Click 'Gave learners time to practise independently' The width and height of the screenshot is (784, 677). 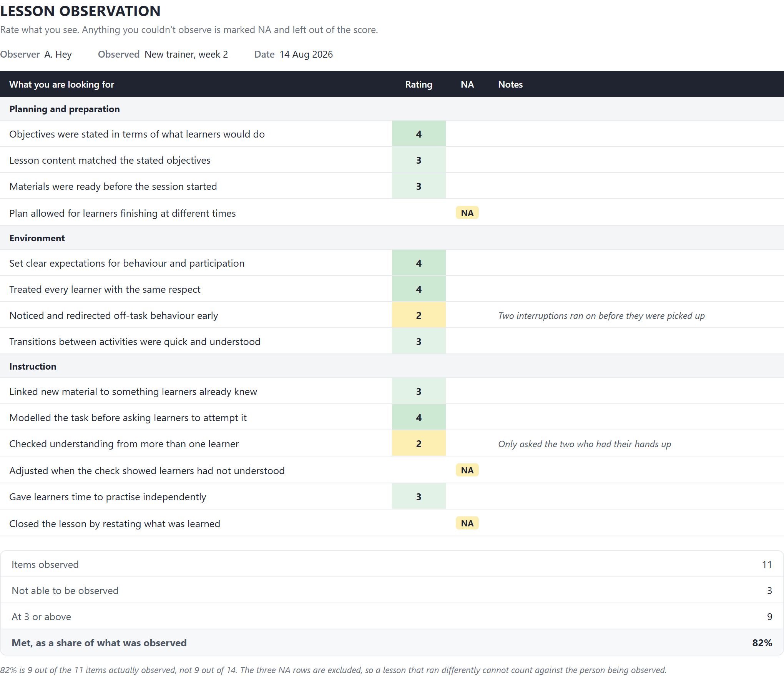(x=108, y=496)
